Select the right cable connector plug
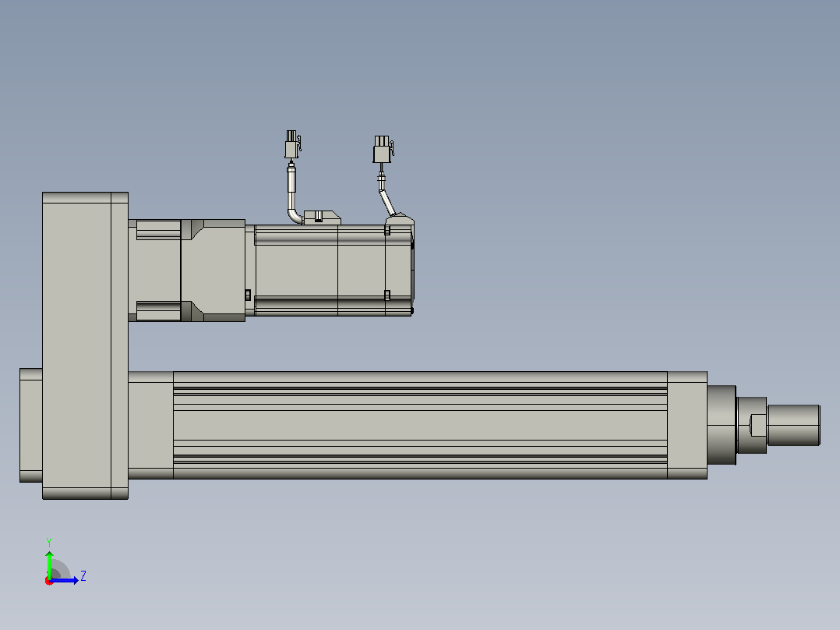 tap(383, 149)
